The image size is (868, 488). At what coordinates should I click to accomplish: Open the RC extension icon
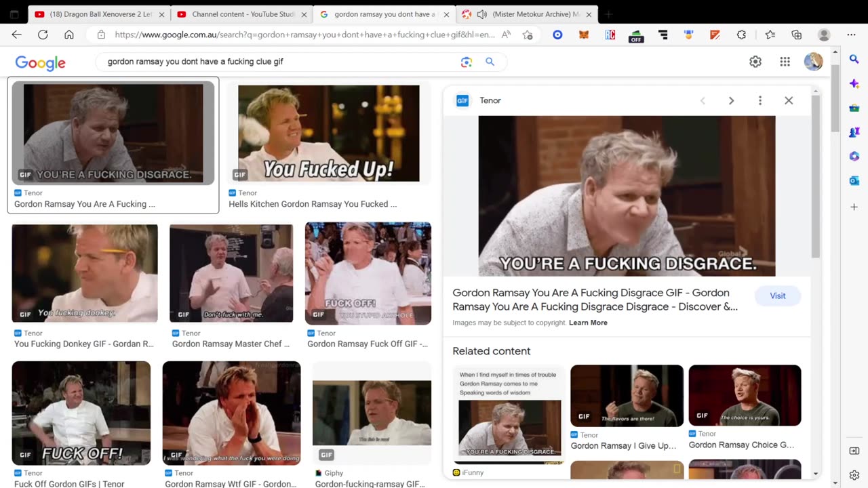(610, 35)
